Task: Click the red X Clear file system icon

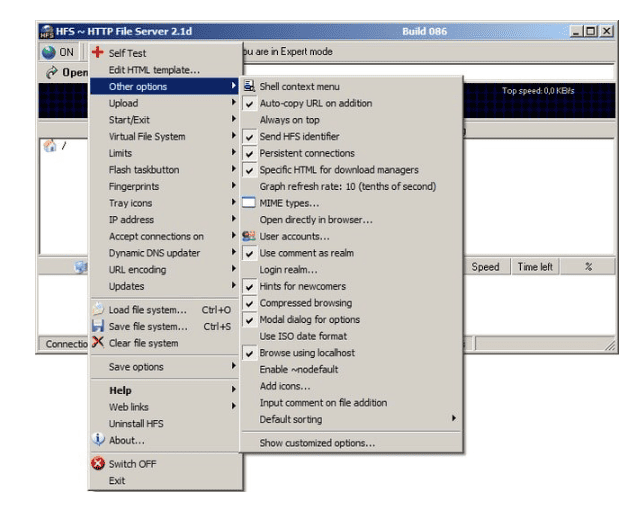Action: point(98,342)
